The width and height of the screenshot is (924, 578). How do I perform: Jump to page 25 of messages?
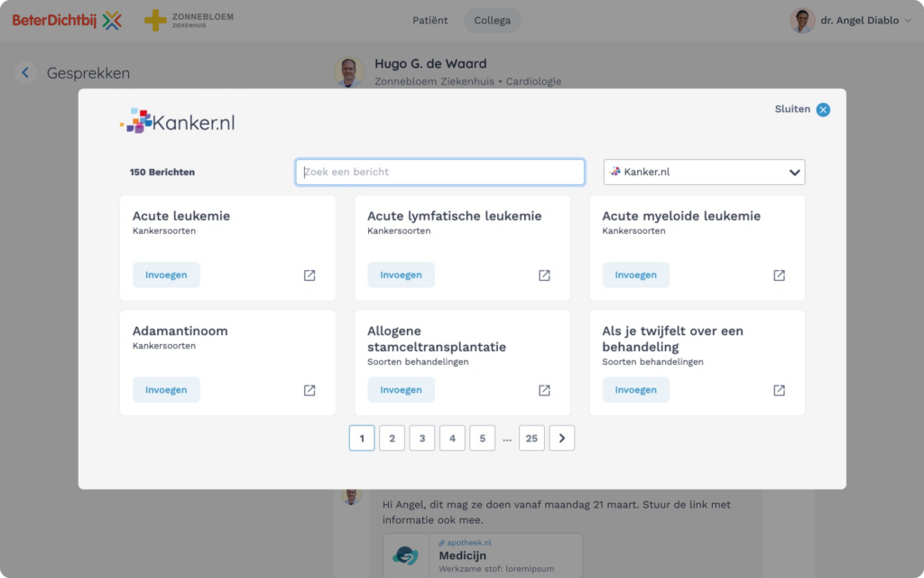point(531,438)
